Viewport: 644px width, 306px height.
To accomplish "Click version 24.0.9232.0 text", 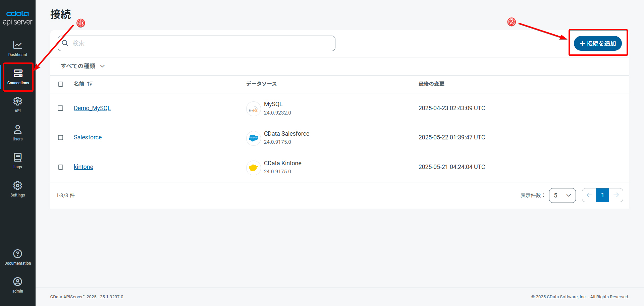I will pos(277,113).
